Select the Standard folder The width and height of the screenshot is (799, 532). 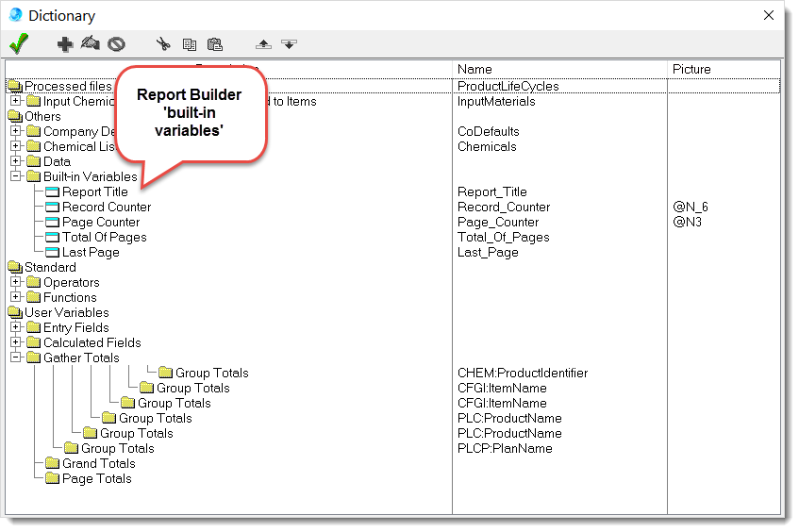tap(50, 267)
